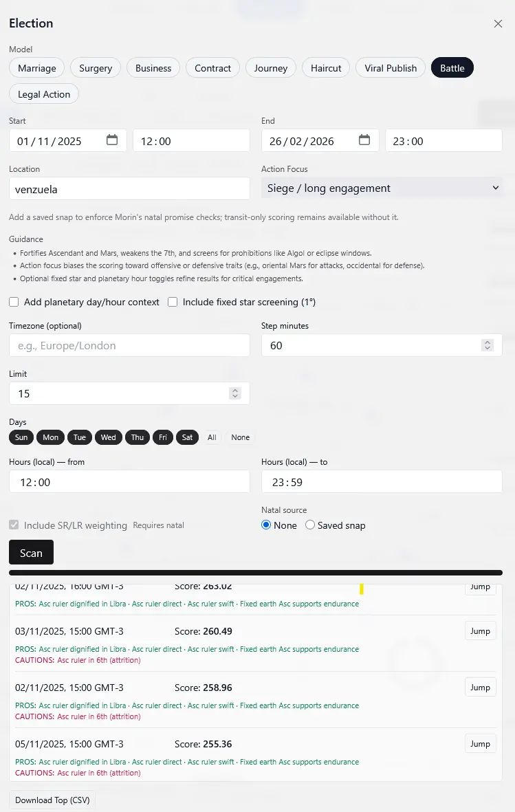Open the End date calendar picker
Screen dimensions: 515x812
[x=364, y=140]
